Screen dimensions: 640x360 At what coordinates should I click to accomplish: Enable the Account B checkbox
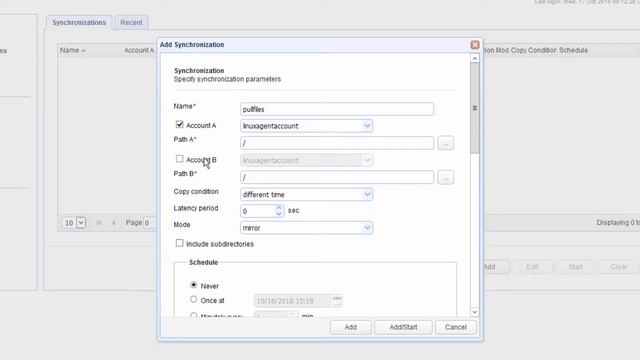click(179, 158)
